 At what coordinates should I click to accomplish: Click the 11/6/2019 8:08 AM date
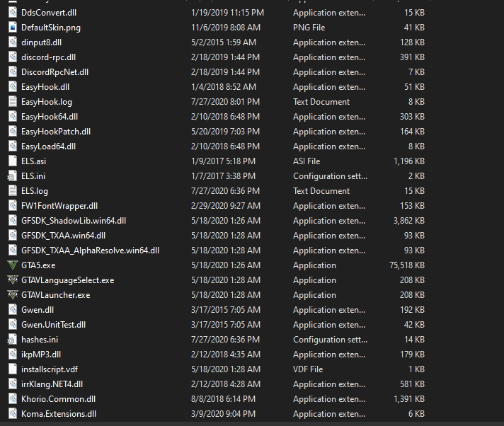point(226,28)
